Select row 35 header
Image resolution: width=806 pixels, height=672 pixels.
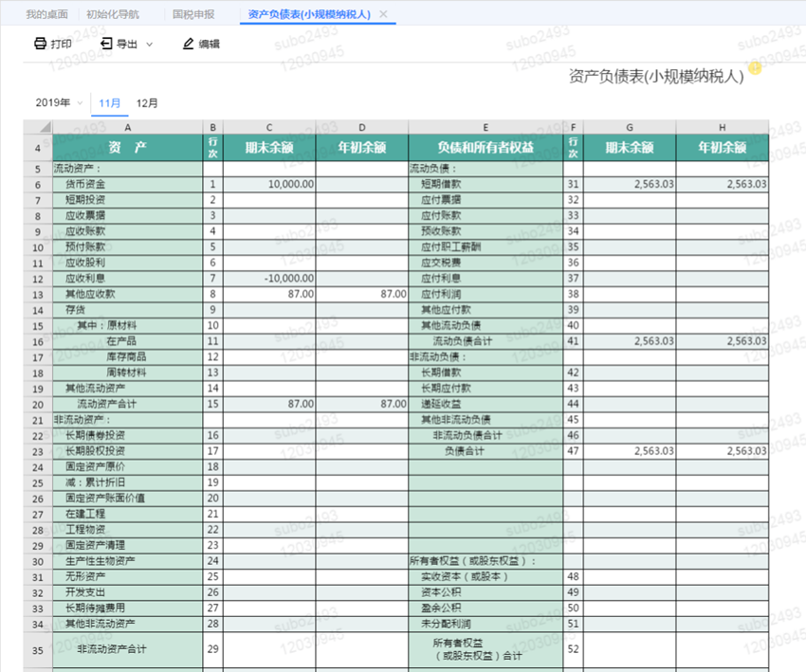click(38, 650)
